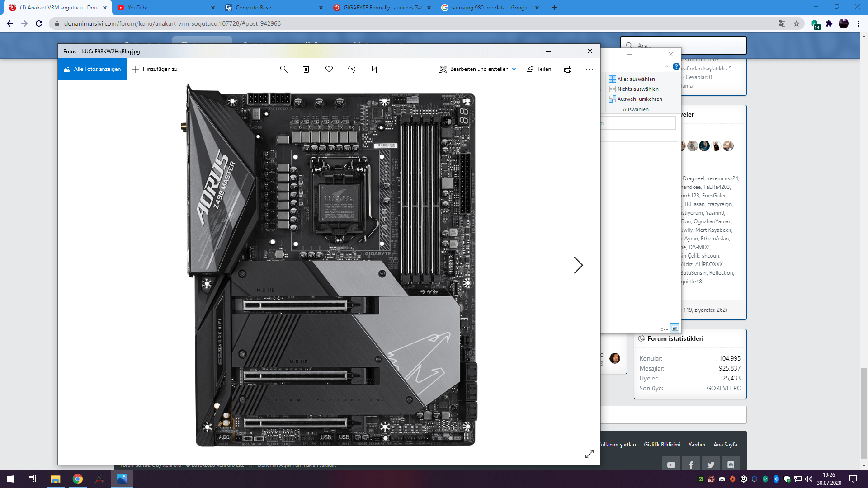Click Hinzufügen zu
The image size is (868, 488).
pyautogui.click(x=155, y=69)
